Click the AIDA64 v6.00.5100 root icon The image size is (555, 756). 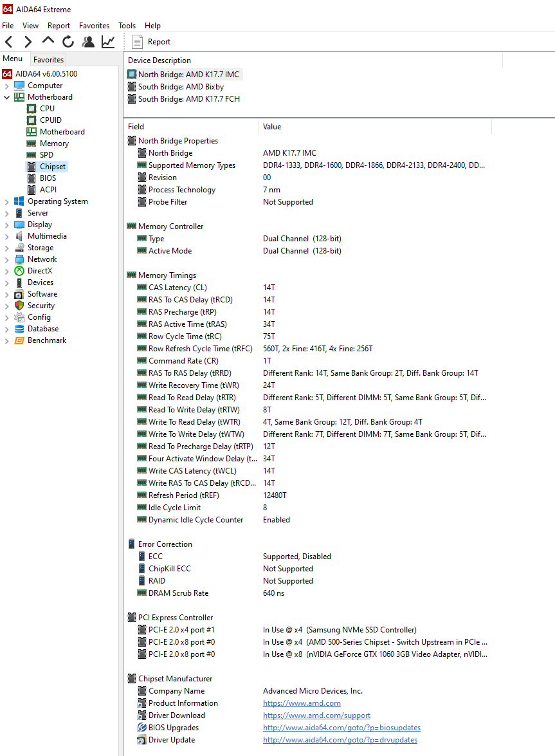pyautogui.click(x=7, y=74)
